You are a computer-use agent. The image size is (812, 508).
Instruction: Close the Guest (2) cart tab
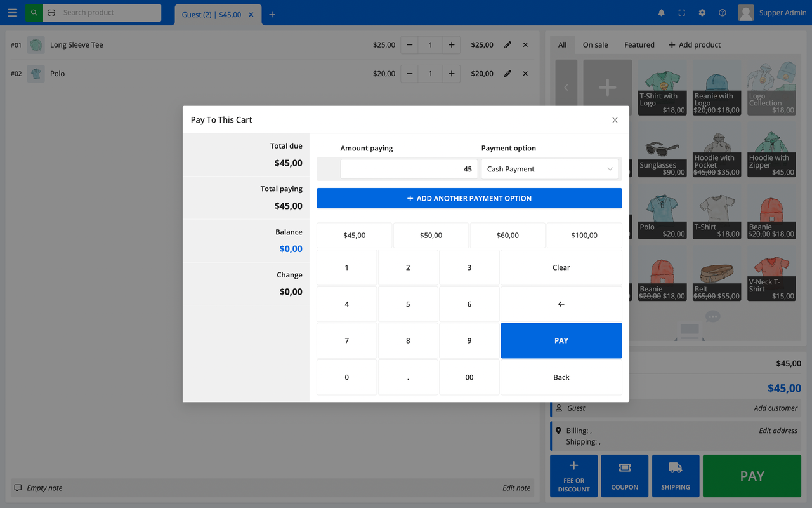tap(251, 15)
